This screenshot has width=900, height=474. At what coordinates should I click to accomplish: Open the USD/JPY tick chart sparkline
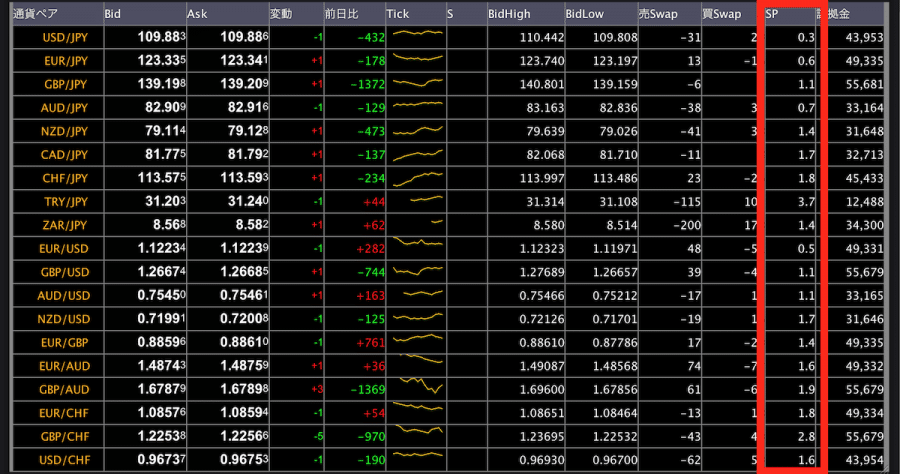pos(417,33)
